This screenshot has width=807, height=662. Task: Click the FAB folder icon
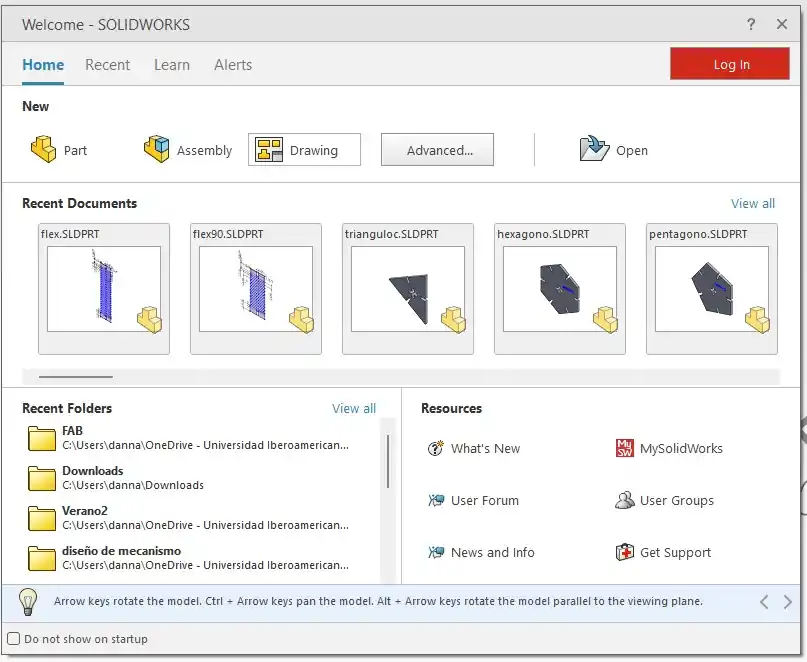(42, 438)
